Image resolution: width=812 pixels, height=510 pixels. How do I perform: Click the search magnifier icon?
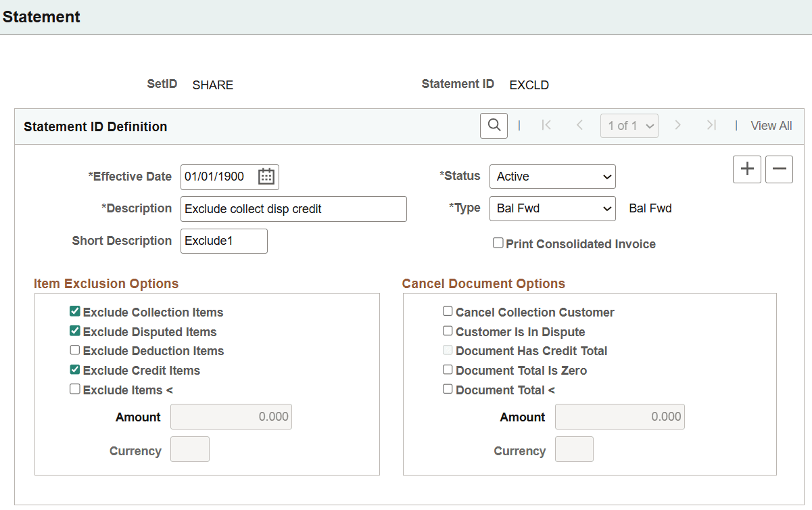[x=494, y=125]
